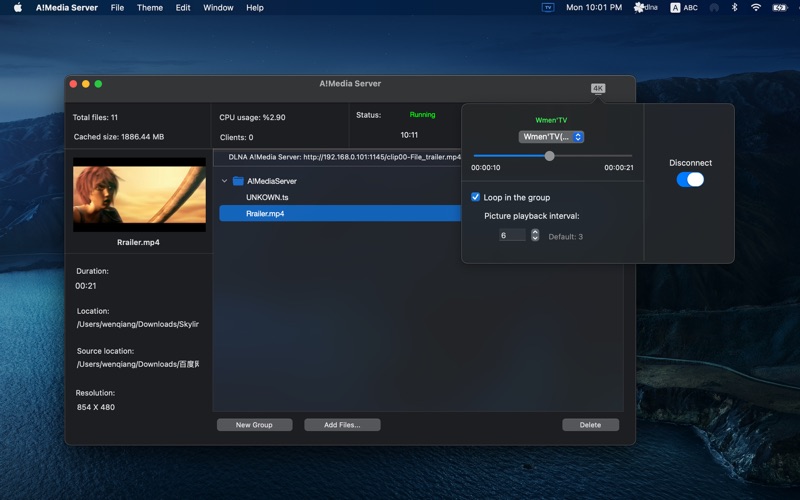Select the UNKOWN.ts file in list
The width and height of the screenshot is (800, 500).
coord(267,197)
